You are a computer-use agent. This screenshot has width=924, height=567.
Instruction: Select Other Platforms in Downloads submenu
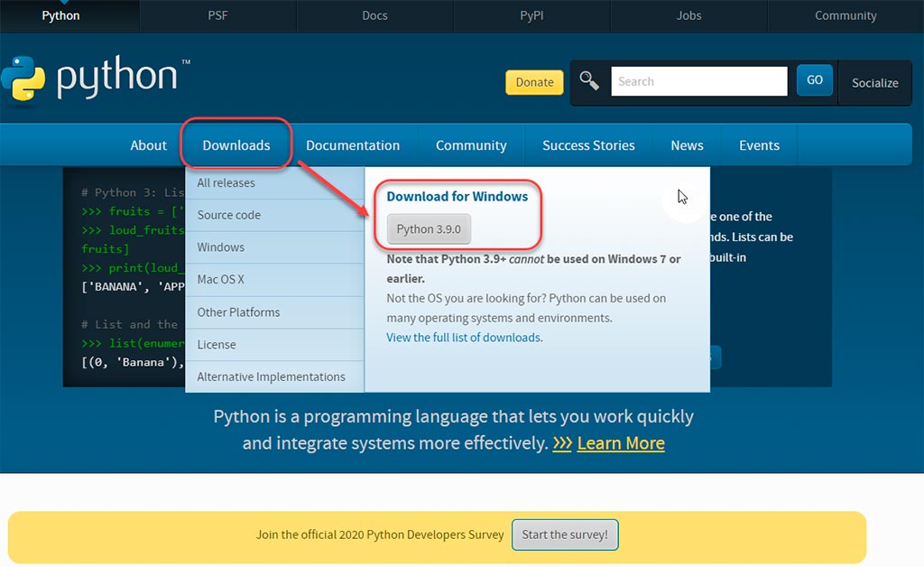(x=274, y=312)
